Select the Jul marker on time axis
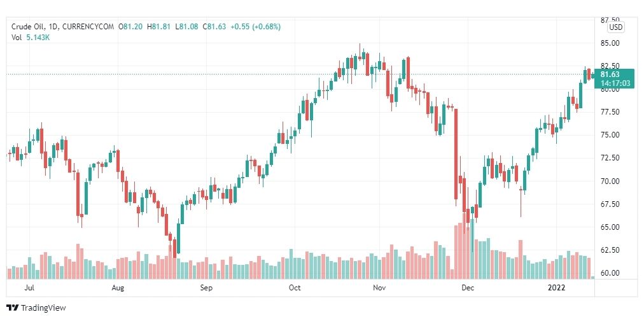Screen dimensions: 644x319 [x=29, y=288]
